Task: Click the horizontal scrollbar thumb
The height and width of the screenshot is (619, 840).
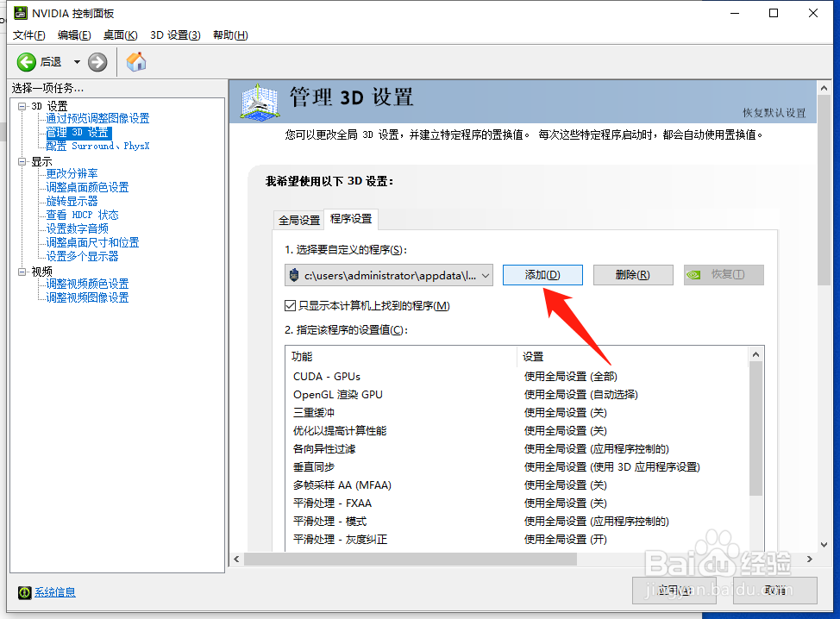Action: [411, 559]
